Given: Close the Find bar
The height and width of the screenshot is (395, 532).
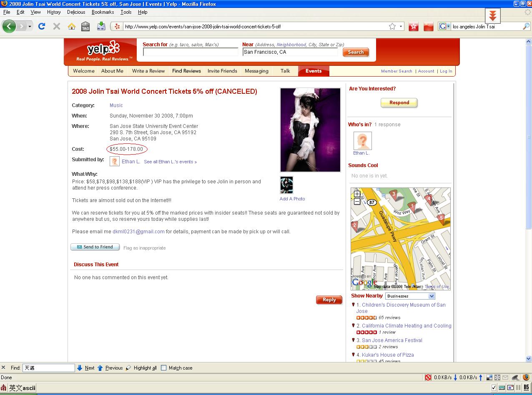Looking at the screenshot, I should (3, 367).
